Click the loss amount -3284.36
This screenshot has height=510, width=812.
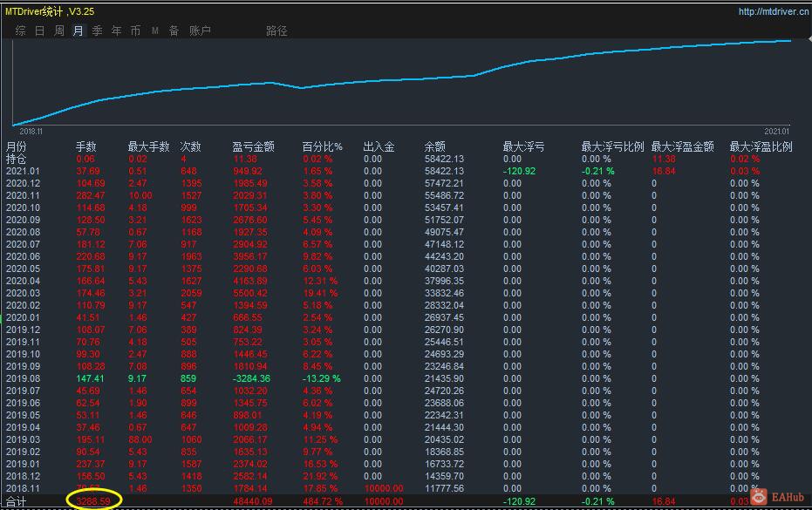[x=252, y=378]
